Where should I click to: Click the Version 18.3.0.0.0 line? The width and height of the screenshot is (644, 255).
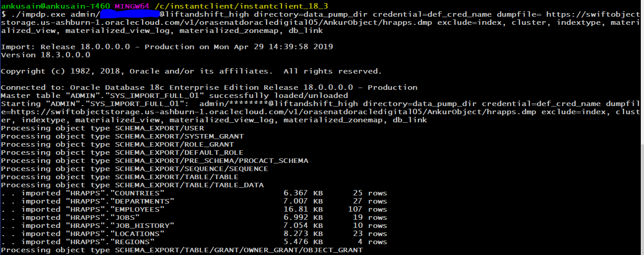[46, 55]
